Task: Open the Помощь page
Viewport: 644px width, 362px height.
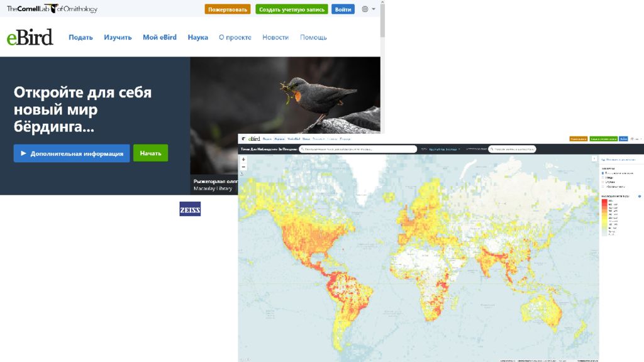Action: 313,37
